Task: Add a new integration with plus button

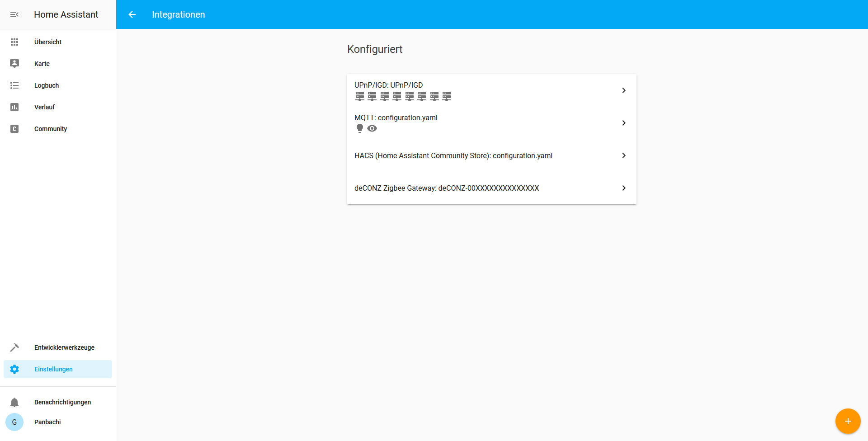Action: pyautogui.click(x=848, y=421)
